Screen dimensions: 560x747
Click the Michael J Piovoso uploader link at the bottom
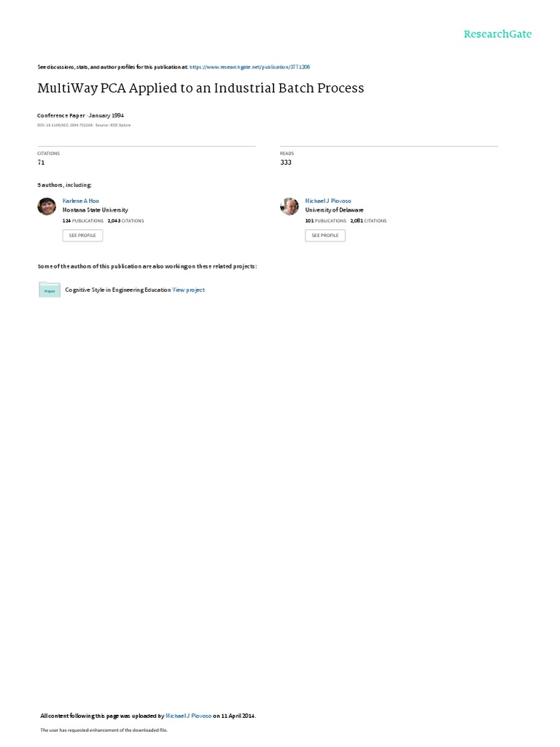pyautogui.click(x=189, y=716)
